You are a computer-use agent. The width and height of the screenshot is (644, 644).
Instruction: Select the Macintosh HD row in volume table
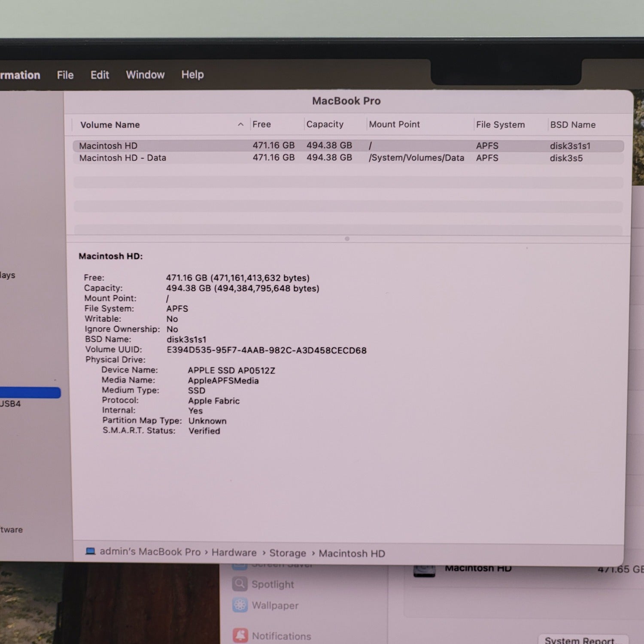click(x=108, y=146)
